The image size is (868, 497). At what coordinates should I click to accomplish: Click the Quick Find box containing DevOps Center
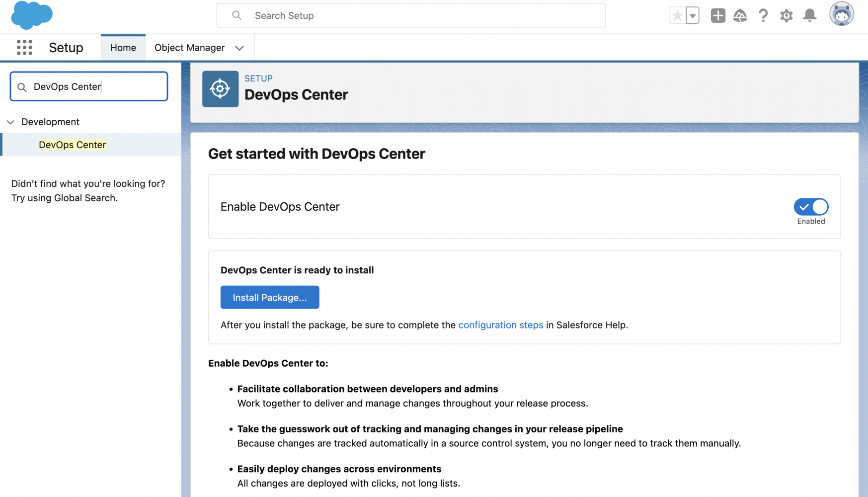89,86
